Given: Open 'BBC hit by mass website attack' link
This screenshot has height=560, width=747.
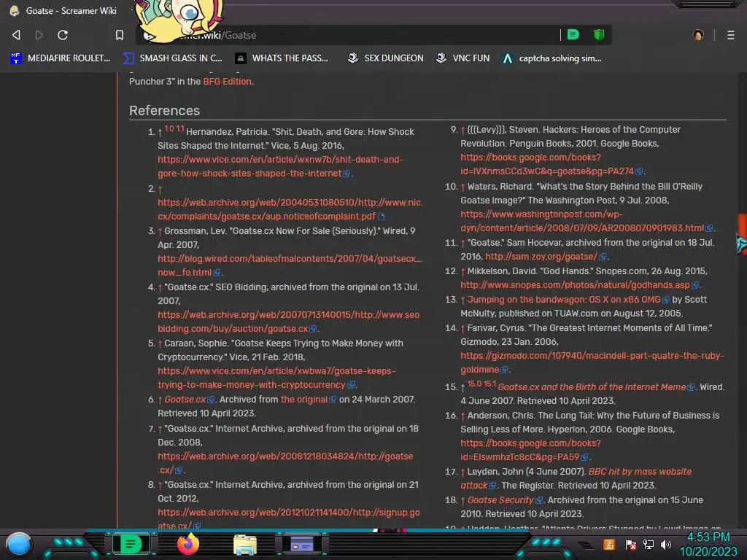Looking at the screenshot, I should click(576, 478).
